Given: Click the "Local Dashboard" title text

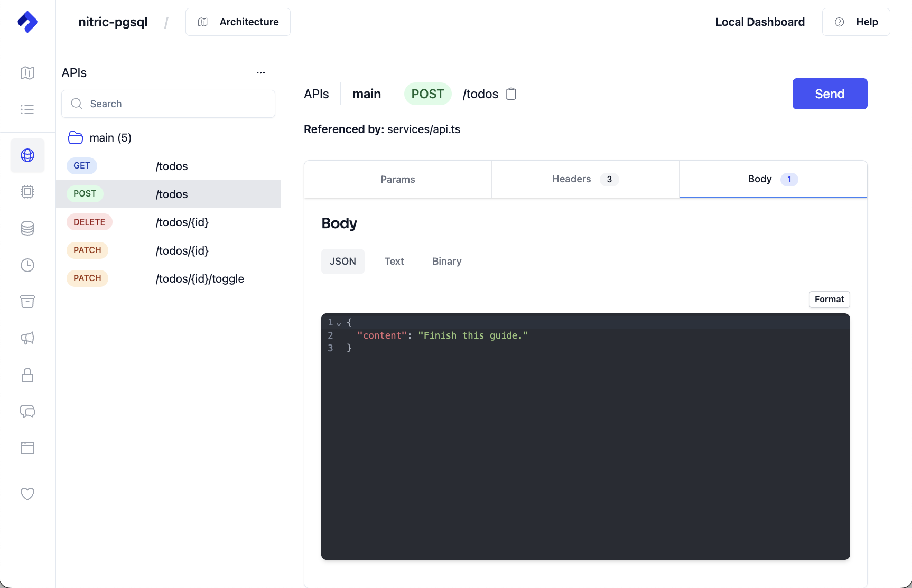Looking at the screenshot, I should click(x=760, y=22).
